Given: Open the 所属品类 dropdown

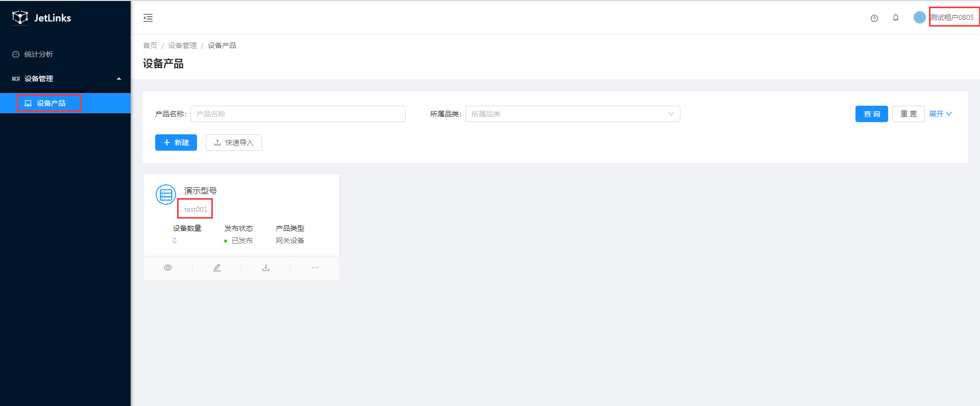Looking at the screenshot, I should [x=572, y=114].
